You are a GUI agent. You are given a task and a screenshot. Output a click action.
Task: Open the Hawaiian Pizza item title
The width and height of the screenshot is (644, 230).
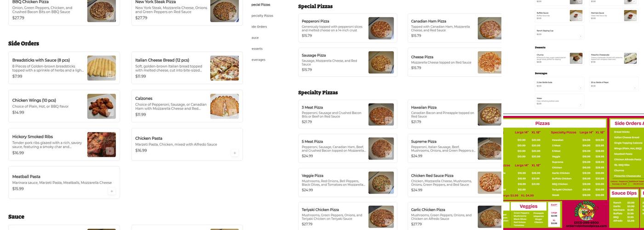[x=424, y=108]
